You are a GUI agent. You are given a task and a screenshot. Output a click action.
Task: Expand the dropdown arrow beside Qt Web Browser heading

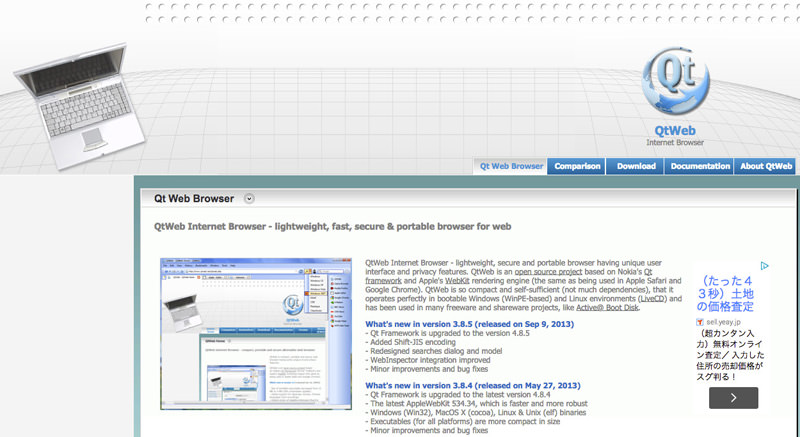click(x=249, y=199)
